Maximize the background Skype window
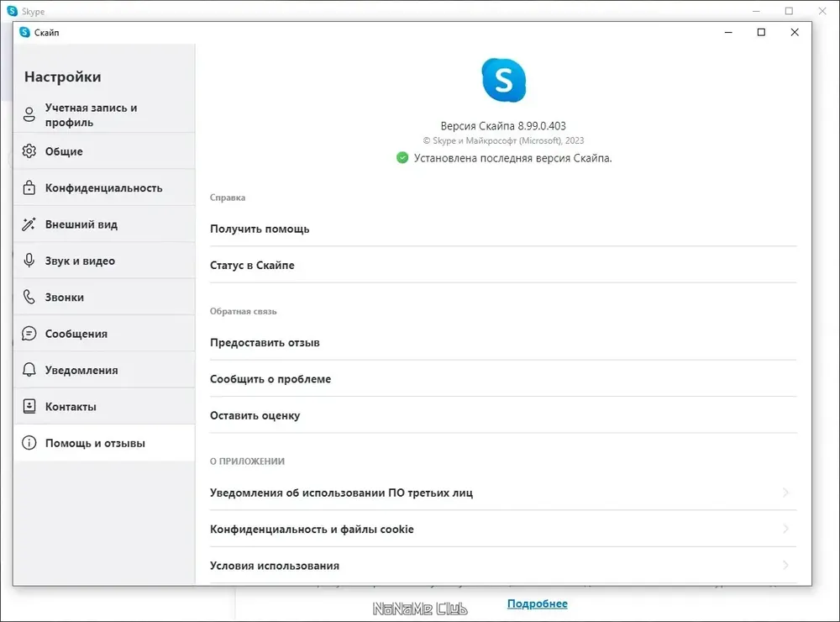Image resolution: width=840 pixels, height=622 pixels. click(789, 11)
